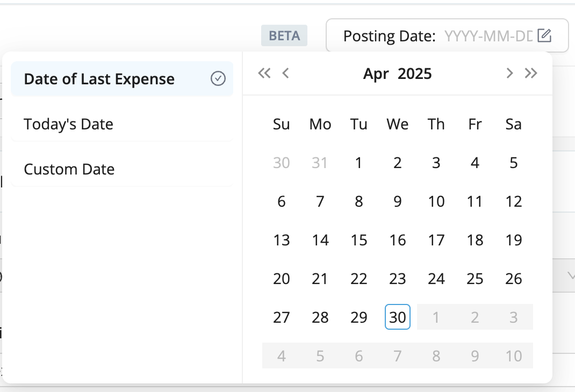The image size is (575, 392).
Task: Choose April 1 in the calendar
Action: pyautogui.click(x=359, y=163)
